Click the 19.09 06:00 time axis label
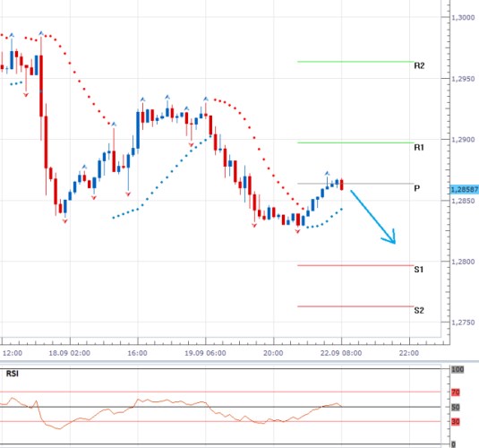 click(x=205, y=353)
